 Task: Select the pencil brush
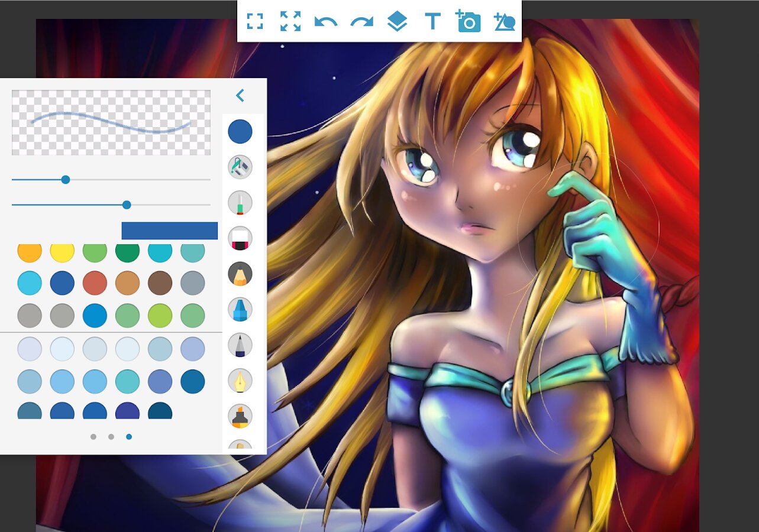click(240, 274)
